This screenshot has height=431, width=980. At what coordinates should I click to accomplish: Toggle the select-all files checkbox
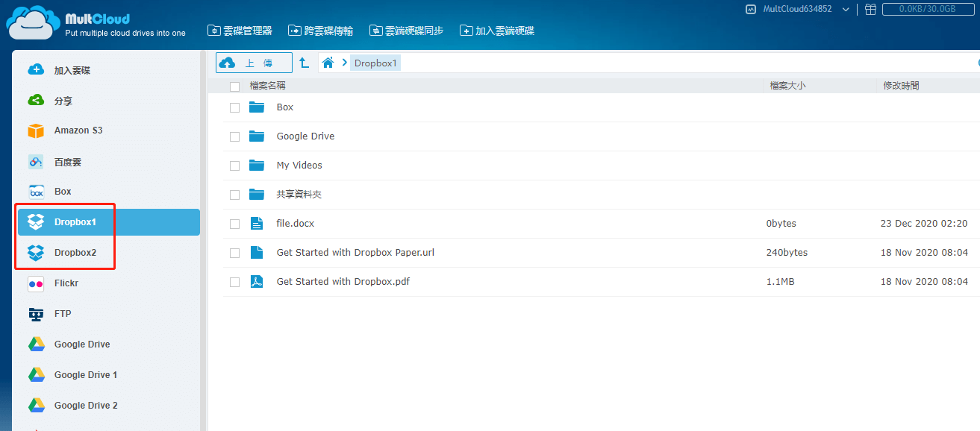coord(234,86)
